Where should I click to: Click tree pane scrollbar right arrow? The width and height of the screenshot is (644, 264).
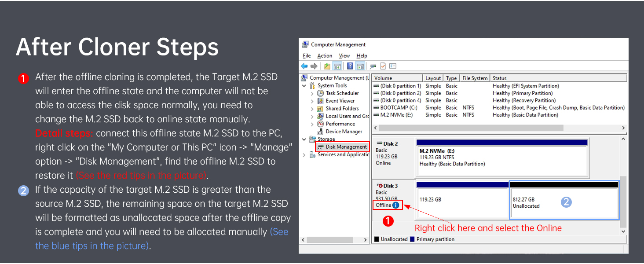coord(365,240)
